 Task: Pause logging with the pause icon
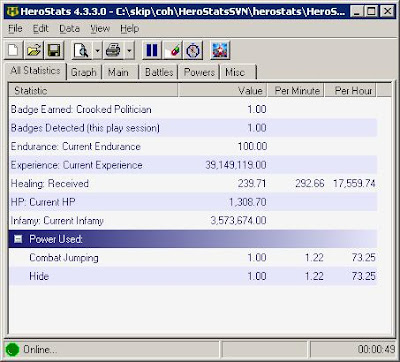point(152,50)
